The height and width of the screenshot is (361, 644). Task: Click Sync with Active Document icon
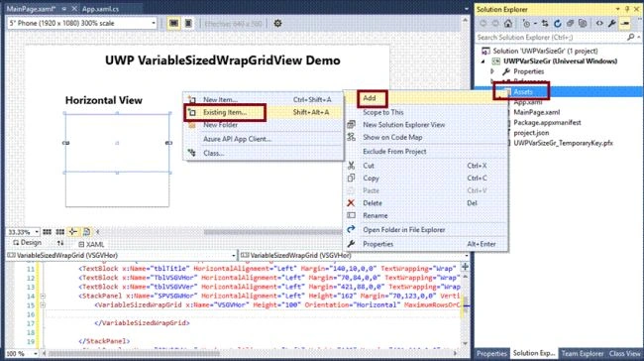pos(545,24)
